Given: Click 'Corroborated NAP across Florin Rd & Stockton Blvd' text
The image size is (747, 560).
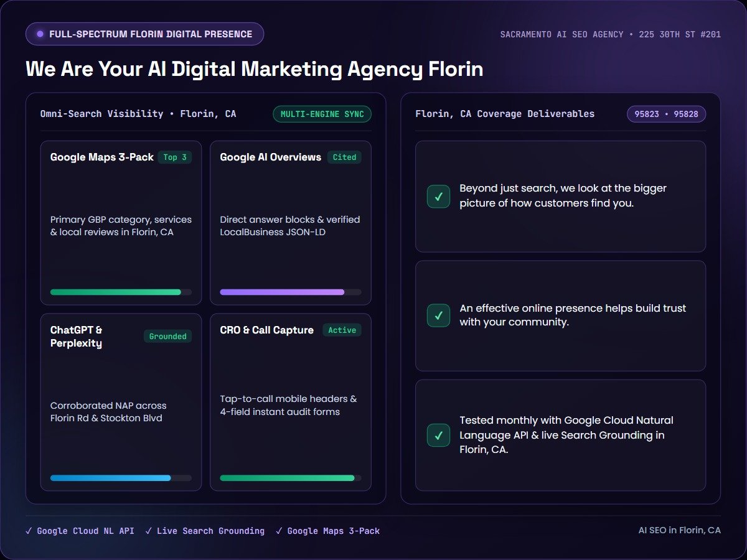Looking at the screenshot, I should 109,412.
